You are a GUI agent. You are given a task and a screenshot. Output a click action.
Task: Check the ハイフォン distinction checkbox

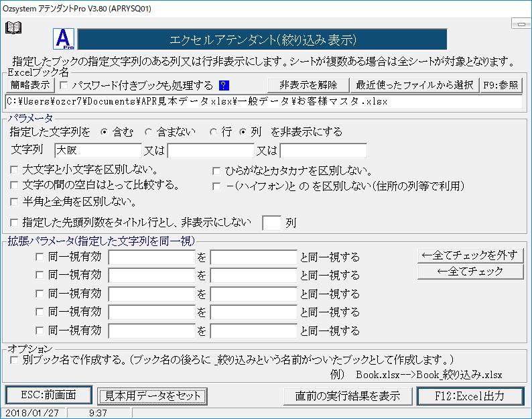pyautogui.click(x=216, y=186)
